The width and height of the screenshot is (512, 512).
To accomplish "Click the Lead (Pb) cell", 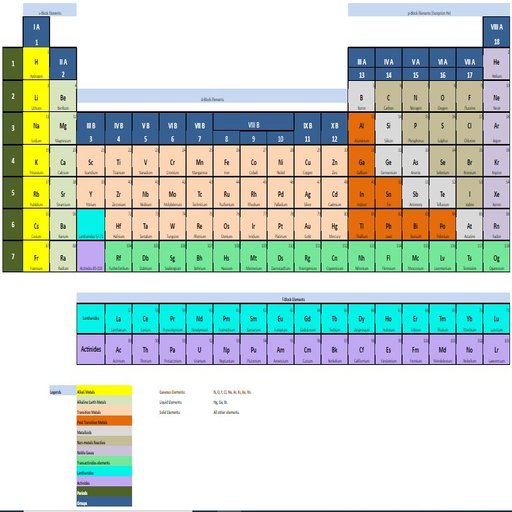I will coord(388,224).
